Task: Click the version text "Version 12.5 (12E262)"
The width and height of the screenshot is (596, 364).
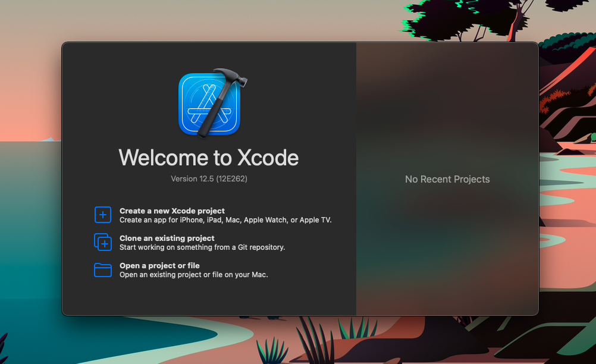Action: click(209, 178)
